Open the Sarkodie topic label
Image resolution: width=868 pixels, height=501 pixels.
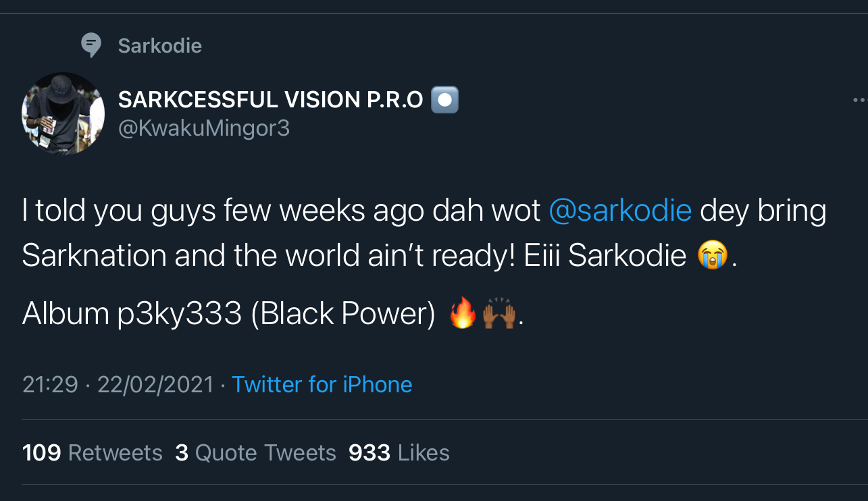point(159,46)
